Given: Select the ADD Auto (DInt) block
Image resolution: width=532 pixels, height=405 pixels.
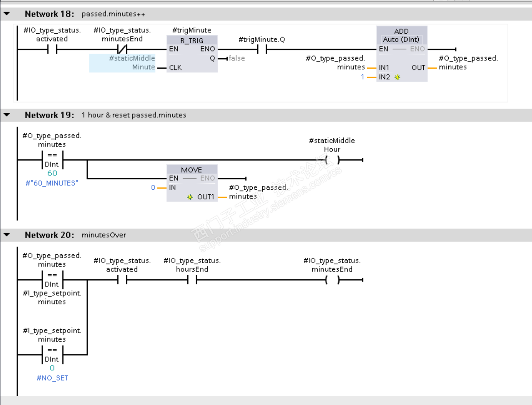Looking at the screenshot, I should pos(402,54).
